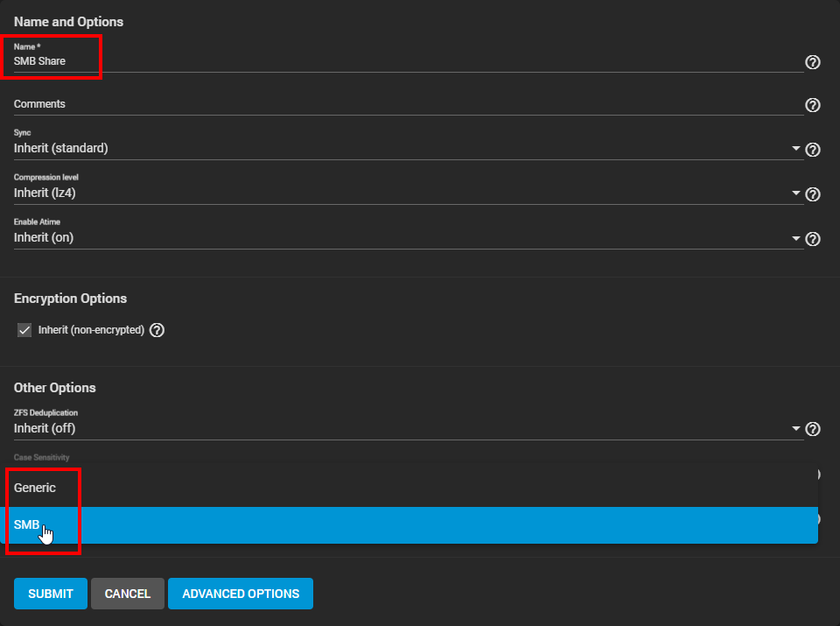Uncheck the Inherit (non-encrypted) checkbox
Image resolution: width=840 pixels, height=626 pixels.
click(x=24, y=330)
